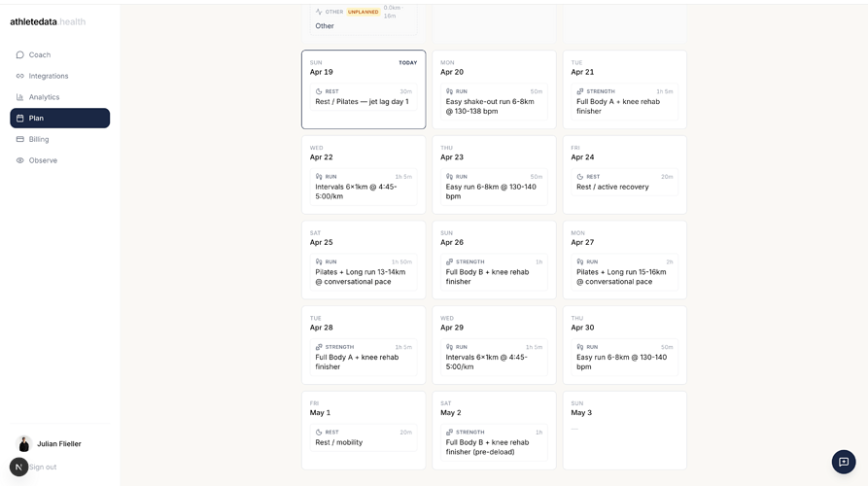Open Easy run 6-8km on Apr 30
Image resolution: width=868 pixels, height=486 pixels.
click(625, 358)
